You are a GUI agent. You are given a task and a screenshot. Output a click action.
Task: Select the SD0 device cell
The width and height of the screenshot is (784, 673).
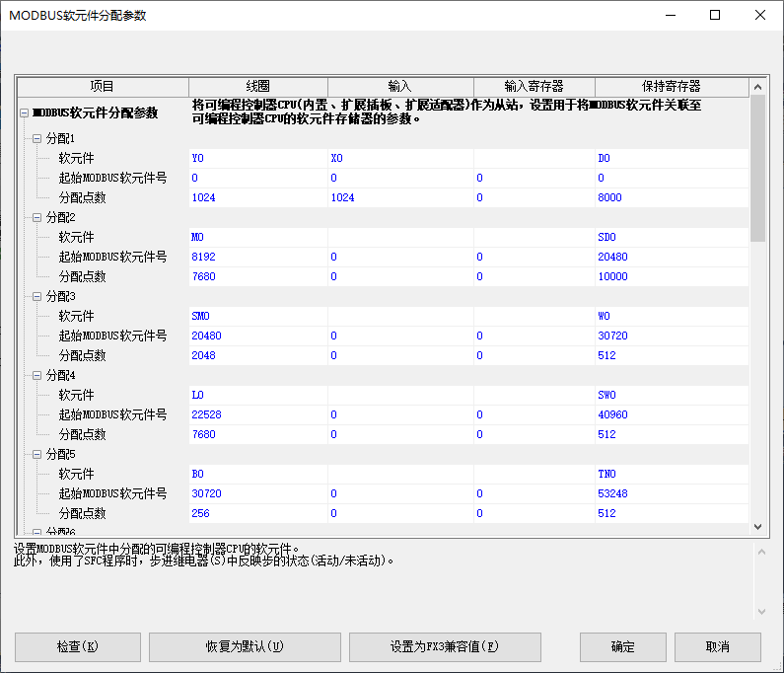(x=672, y=237)
